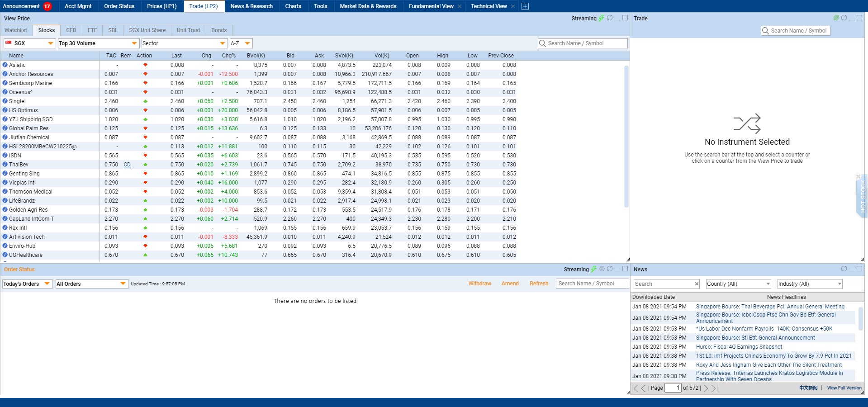Image resolution: width=868 pixels, height=407 pixels.
Task: Jump to last news page arrow
Action: pyautogui.click(x=714, y=388)
